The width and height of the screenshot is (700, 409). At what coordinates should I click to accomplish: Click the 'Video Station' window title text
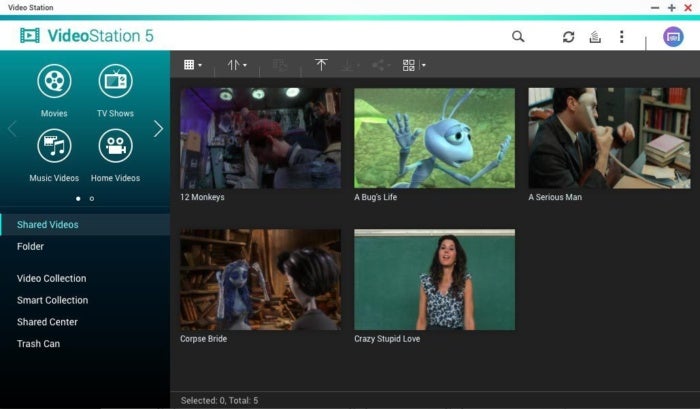(x=30, y=8)
